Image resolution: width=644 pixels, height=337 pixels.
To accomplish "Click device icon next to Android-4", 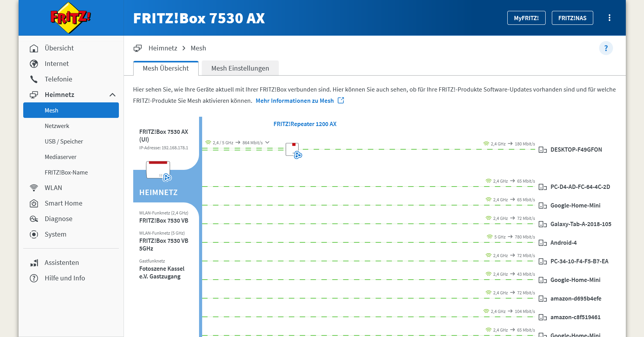I will click(x=543, y=243).
